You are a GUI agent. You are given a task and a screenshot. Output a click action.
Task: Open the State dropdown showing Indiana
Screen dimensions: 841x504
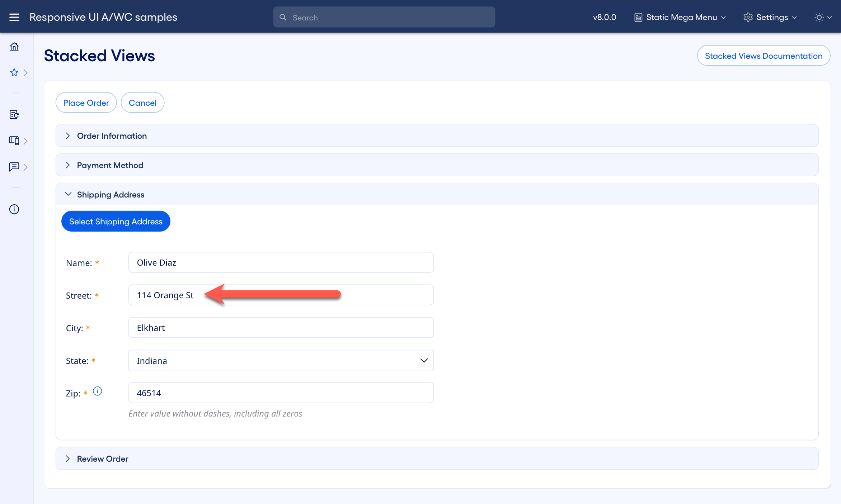[423, 360]
